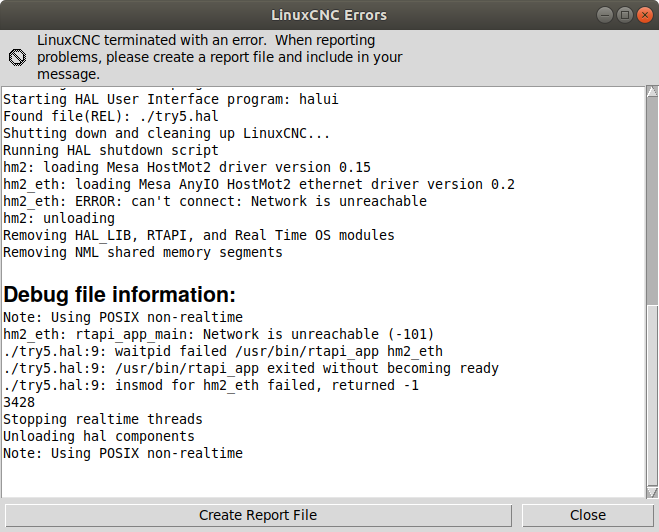Screen dimensions: 659x532
Task: Click the scrollbar up arrow
Action: pos(652,91)
